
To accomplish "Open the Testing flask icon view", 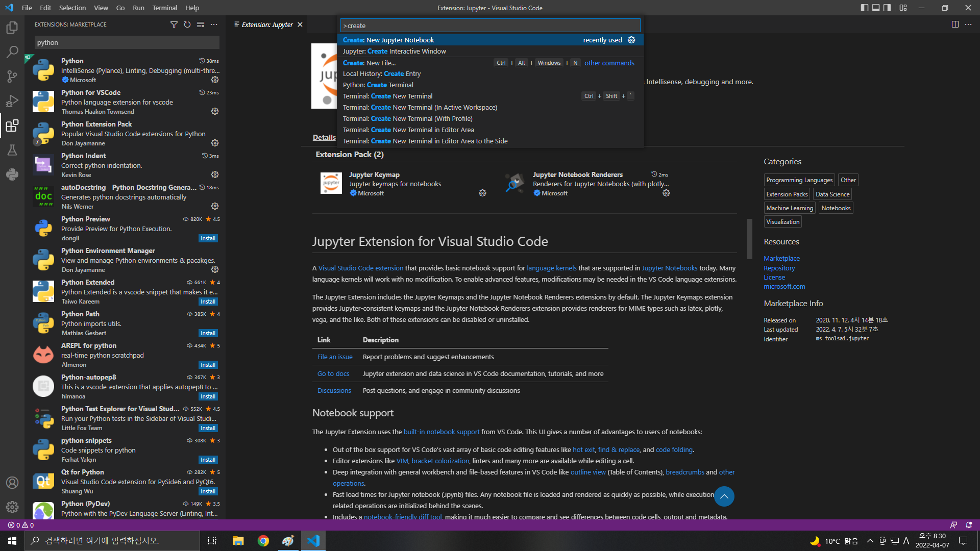I will coord(12,150).
